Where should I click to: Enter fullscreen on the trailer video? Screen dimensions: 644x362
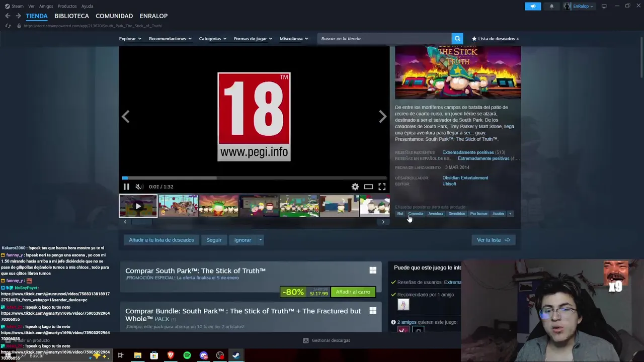pyautogui.click(x=382, y=187)
